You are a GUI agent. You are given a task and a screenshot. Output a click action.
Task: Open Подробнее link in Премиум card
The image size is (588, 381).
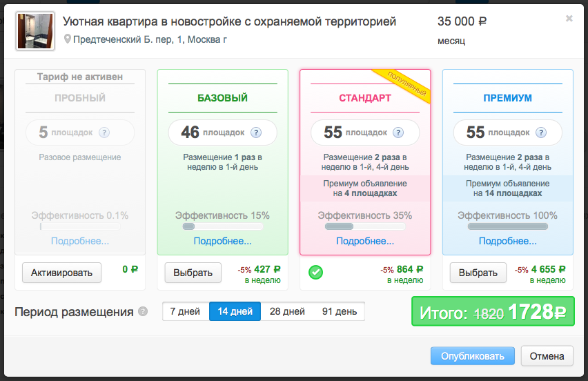click(x=508, y=241)
